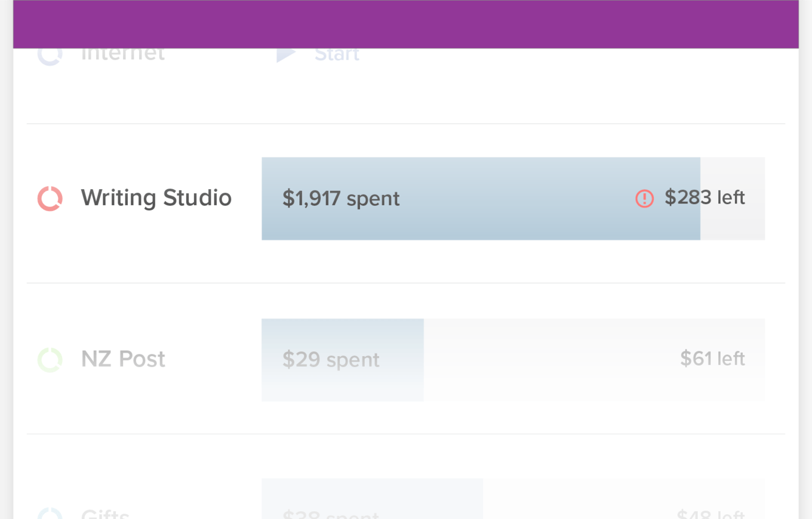Click the $283 left amount
The height and width of the screenshot is (519, 812).
click(x=705, y=197)
